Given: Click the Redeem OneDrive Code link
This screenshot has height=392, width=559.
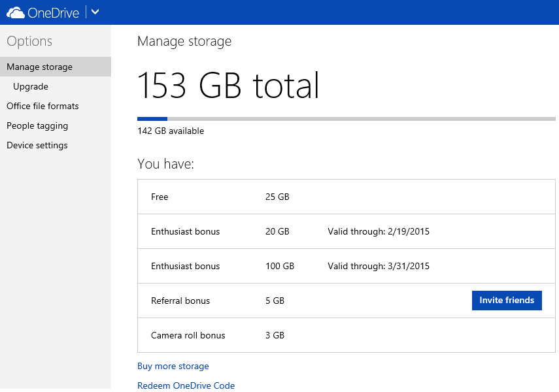Looking at the screenshot, I should (186, 385).
